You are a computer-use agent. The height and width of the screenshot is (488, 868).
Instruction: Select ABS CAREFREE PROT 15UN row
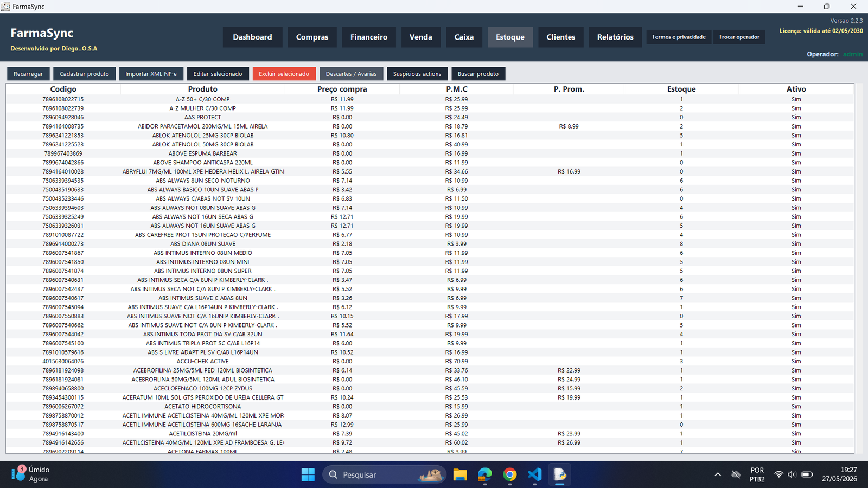(x=430, y=235)
